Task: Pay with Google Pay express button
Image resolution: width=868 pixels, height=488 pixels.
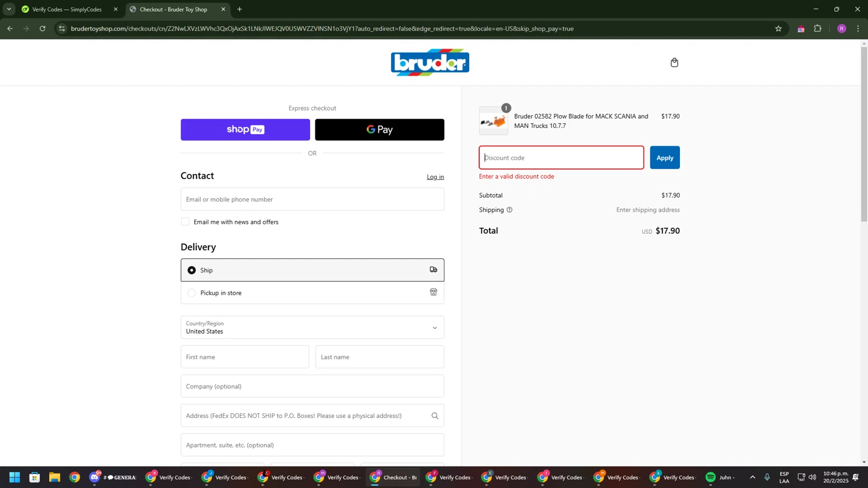Action: (x=380, y=130)
